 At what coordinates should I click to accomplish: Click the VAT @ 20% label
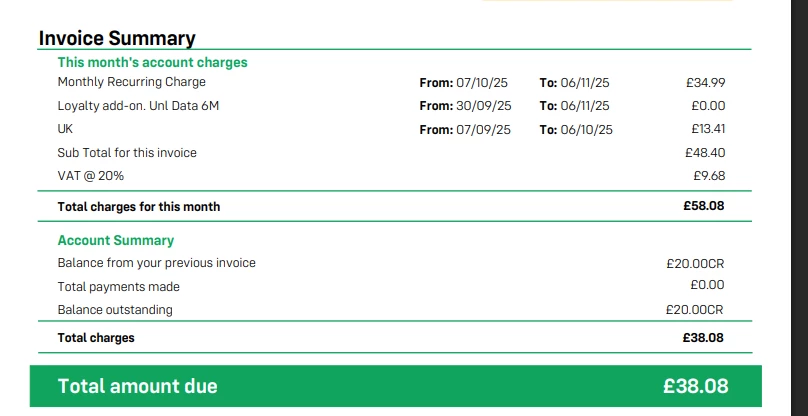[91, 176]
